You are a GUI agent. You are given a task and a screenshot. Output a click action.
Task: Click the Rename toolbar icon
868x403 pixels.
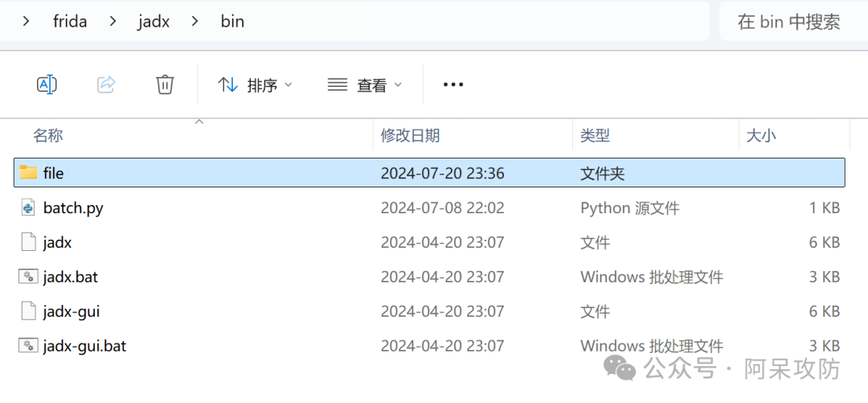point(47,84)
